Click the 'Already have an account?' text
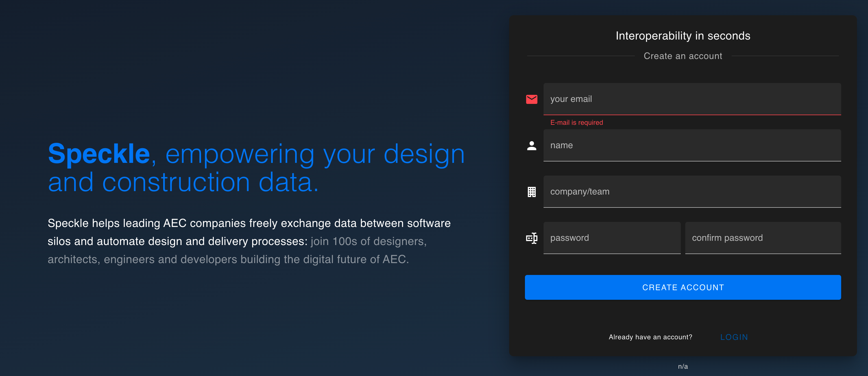 coord(650,337)
